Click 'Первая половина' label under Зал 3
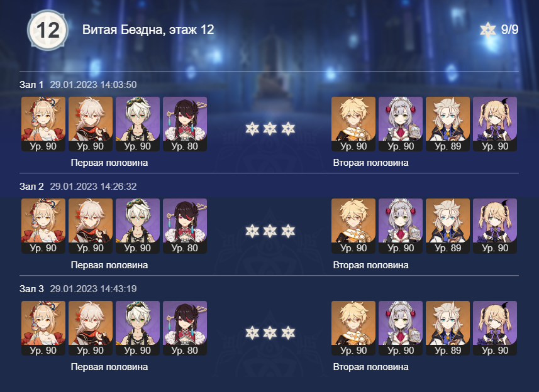 tap(109, 367)
